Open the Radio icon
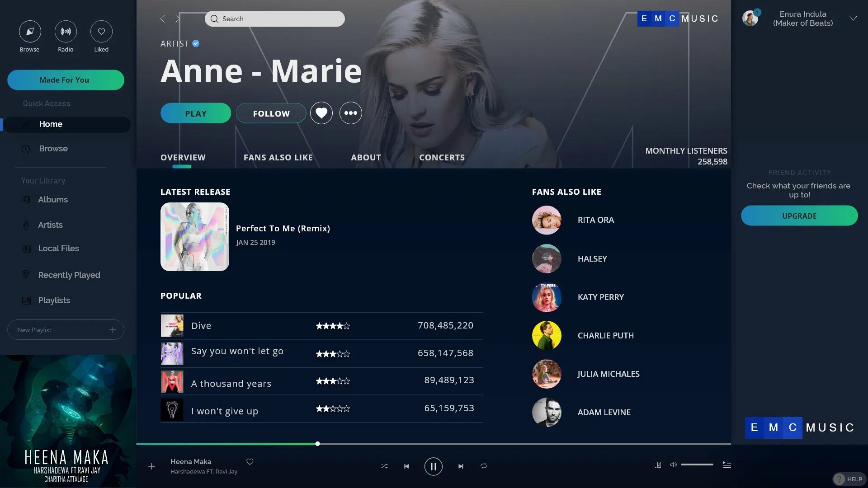Viewport: 868px width, 488px height. [66, 32]
